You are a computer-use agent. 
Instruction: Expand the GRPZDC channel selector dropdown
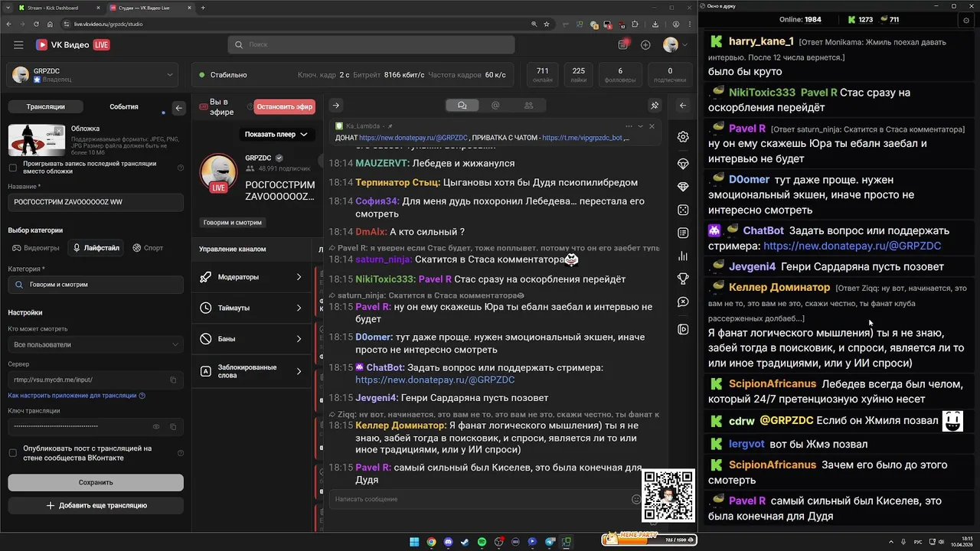[x=92, y=75]
